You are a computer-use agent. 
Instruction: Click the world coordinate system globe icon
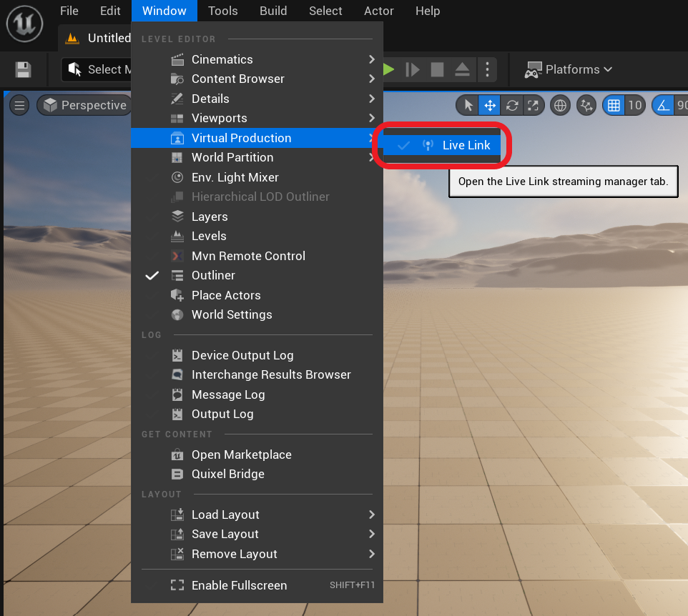coord(560,105)
